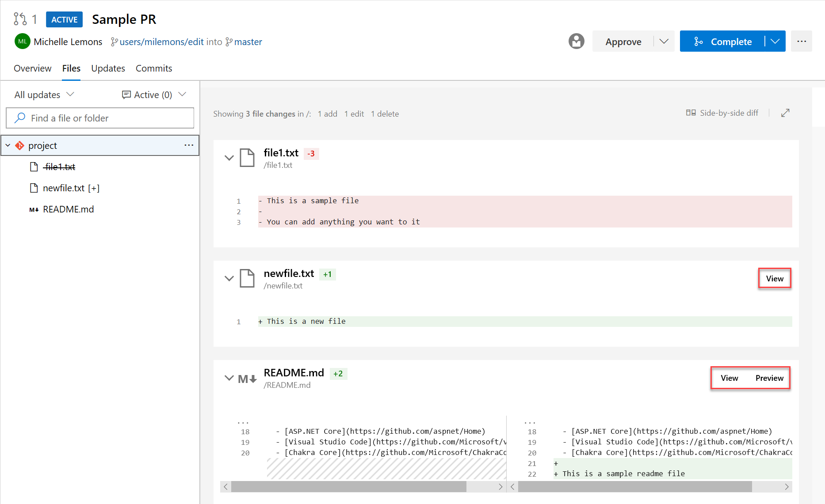Open the Complete button dropdown arrow
825x504 pixels.
[775, 41]
